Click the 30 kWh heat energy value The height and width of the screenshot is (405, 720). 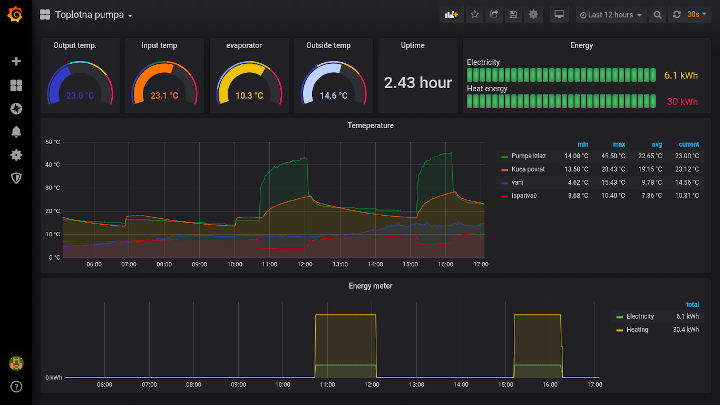tap(682, 101)
